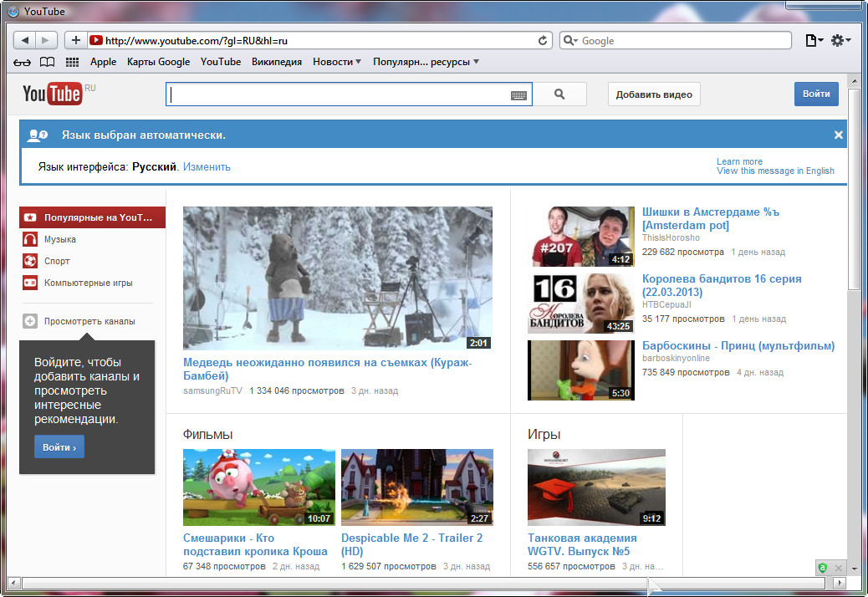
Task: Click the Изменить language link
Action: 207,166
